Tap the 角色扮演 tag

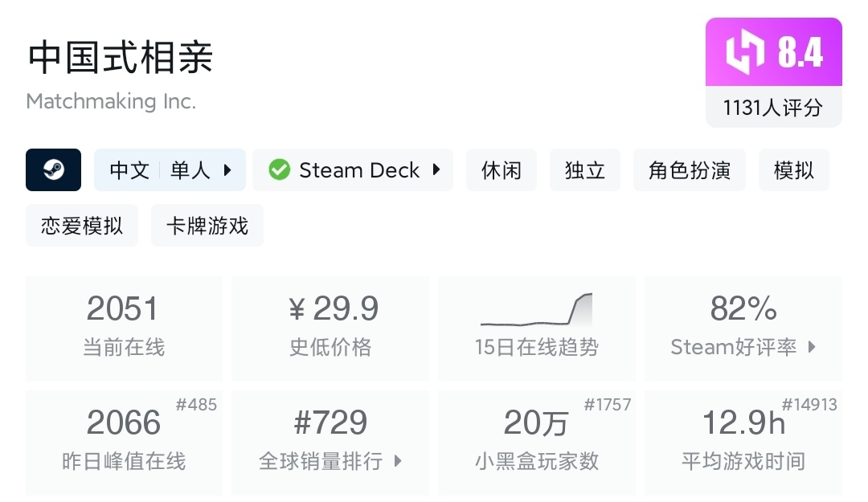pos(690,170)
